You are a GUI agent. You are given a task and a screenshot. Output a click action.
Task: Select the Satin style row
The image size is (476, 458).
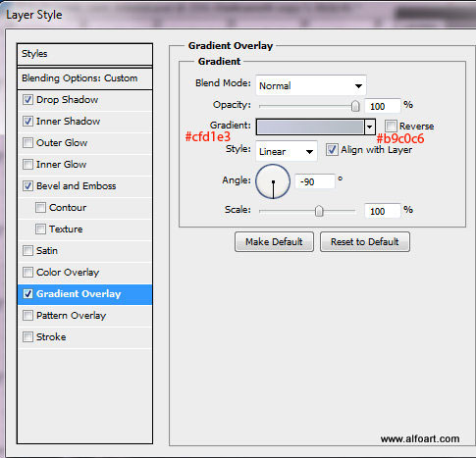84,251
